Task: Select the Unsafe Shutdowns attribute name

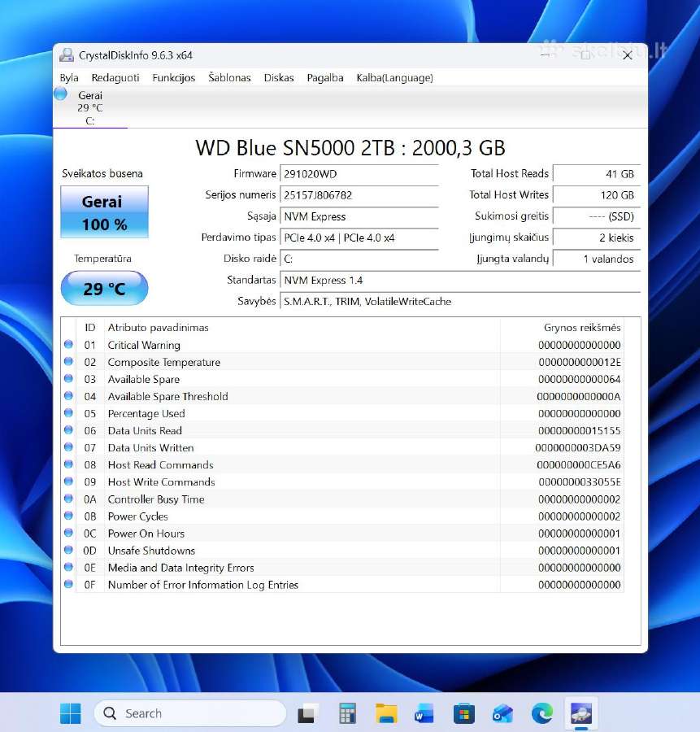Action: (x=151, y=551)
